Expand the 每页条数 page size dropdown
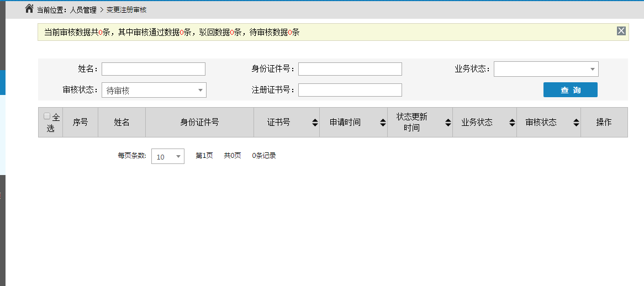This screenshot has width=644, height=286. point(167,156)
